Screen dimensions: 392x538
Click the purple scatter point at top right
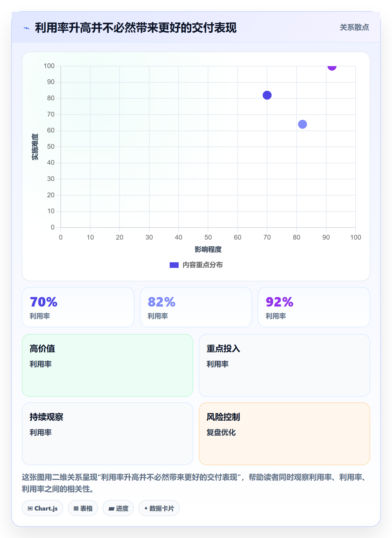pos(332,67)
